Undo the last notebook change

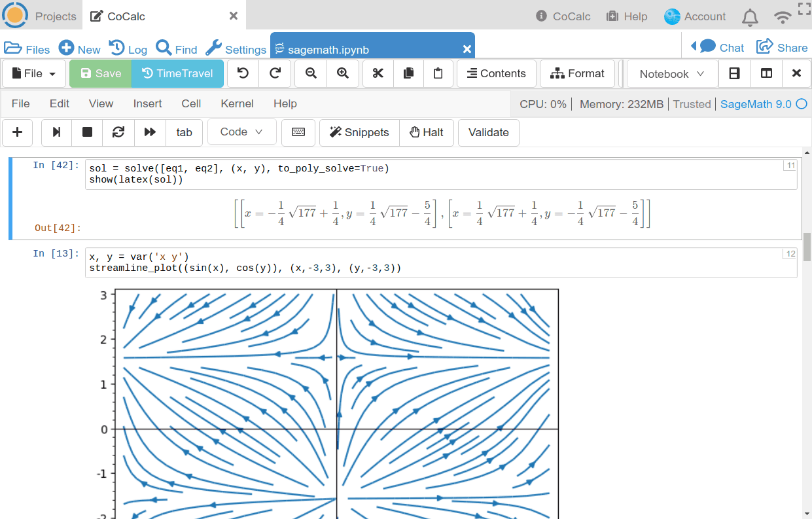(x=243, y=73)
